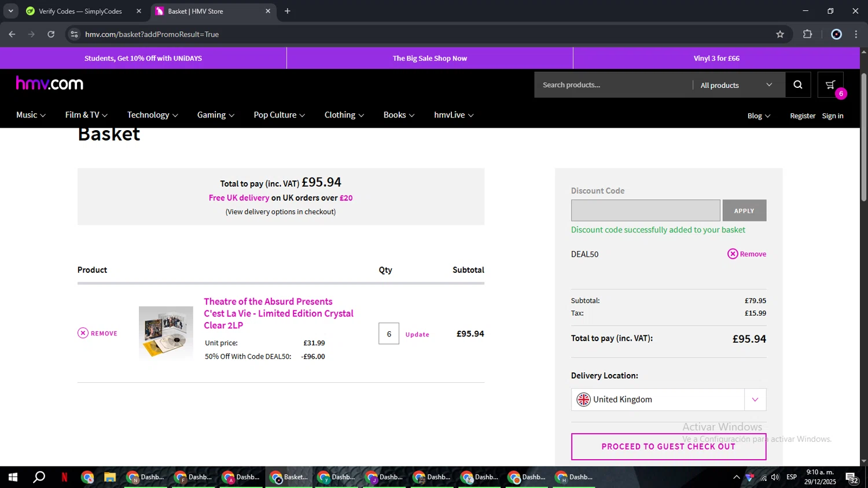Expand the Gaming menu
Screen dimensions: 868x488
pyautogui.click(x=216, y=115)
